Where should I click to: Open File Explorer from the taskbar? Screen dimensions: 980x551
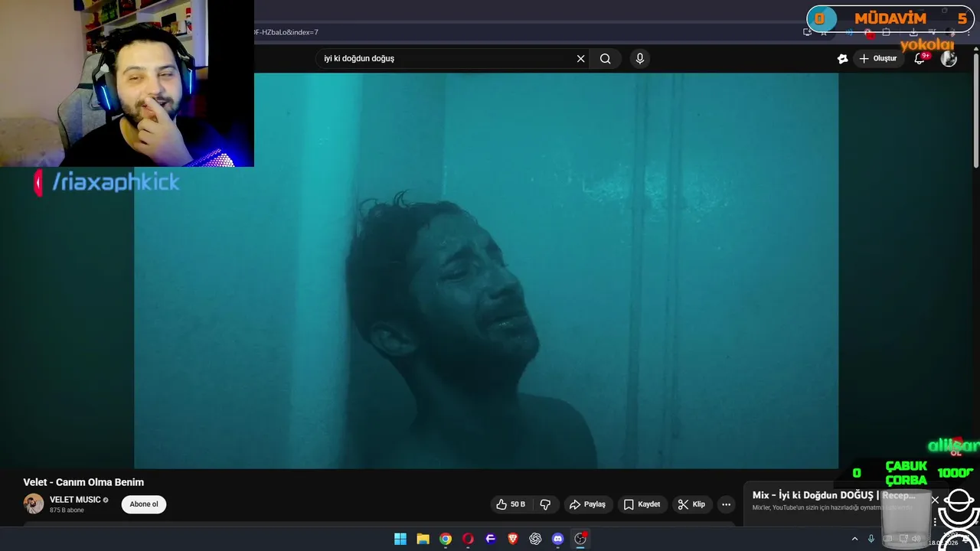click(423, 539)
